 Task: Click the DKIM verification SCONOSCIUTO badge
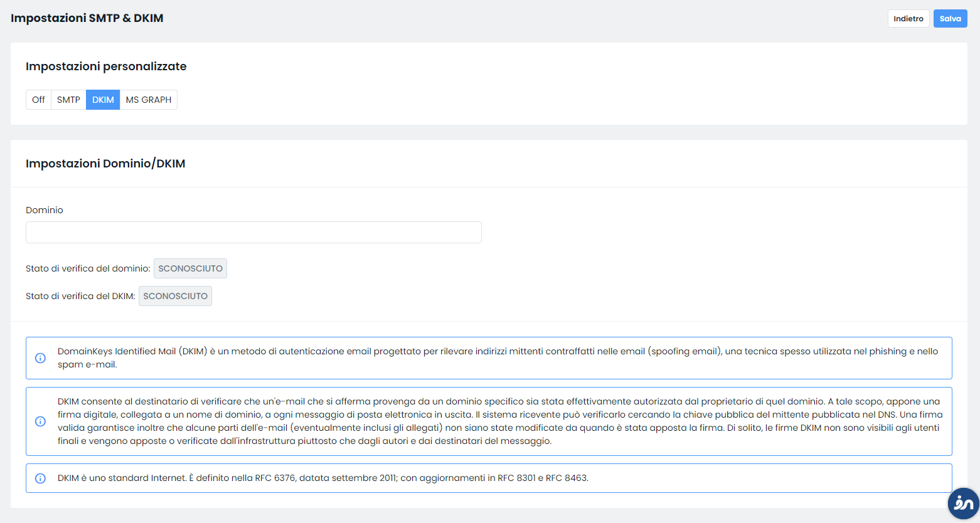[175, 296]
